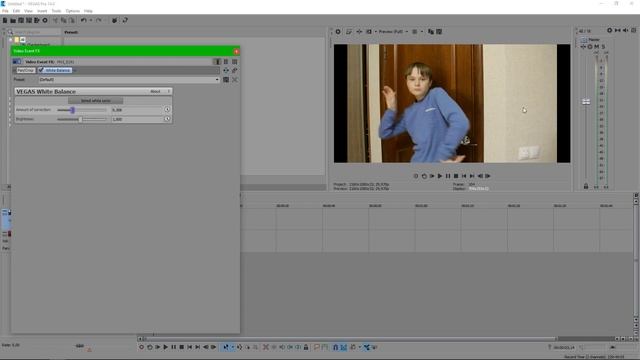Click the search plug-ins field

click(37, 32)
